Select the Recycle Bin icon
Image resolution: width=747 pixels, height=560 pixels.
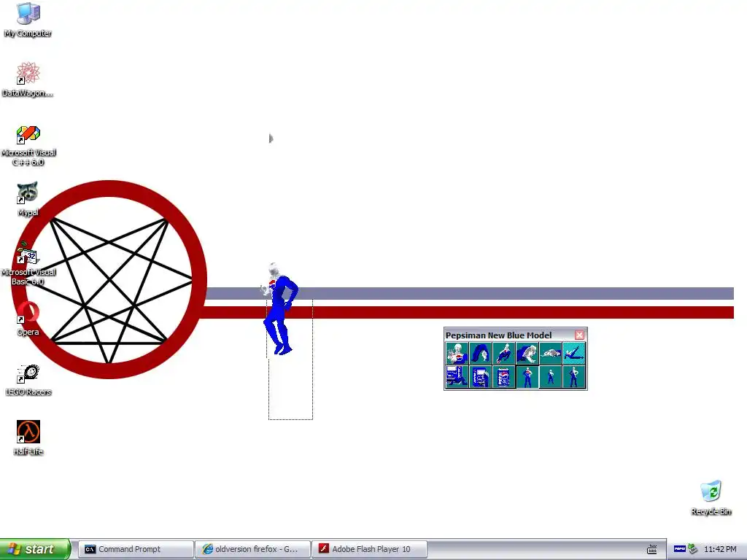711,498
